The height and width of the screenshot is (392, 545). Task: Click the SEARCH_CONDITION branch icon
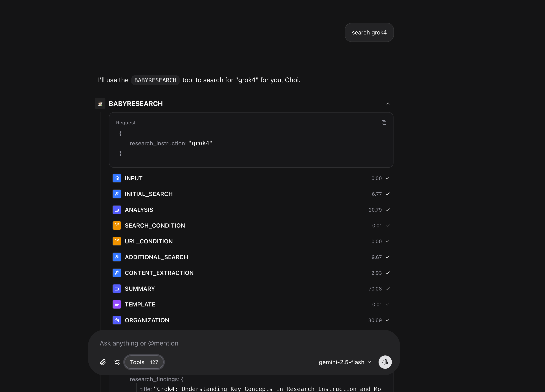(x=117, y=225)
